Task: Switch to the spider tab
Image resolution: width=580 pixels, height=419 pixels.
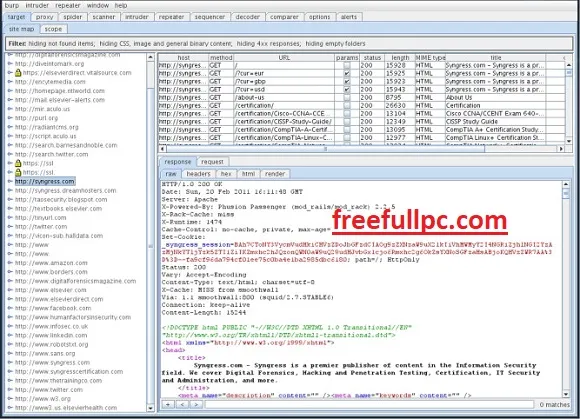Action: (72, 17)
